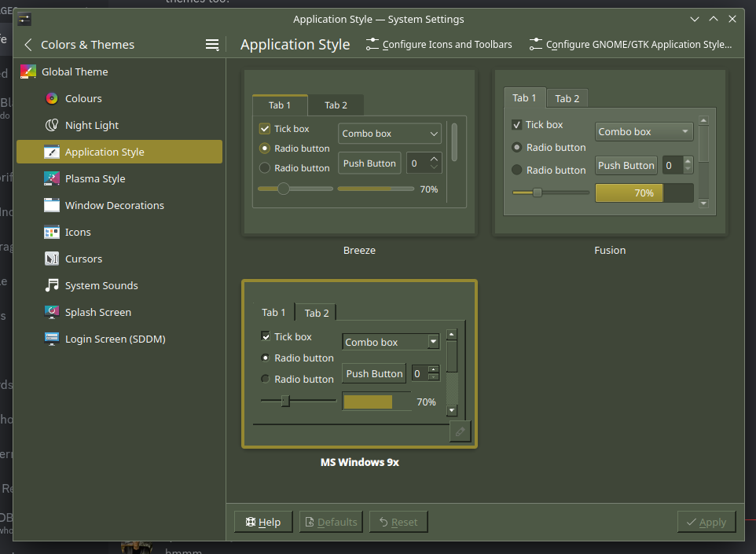
Task: Click the Window Decorations icon
Action: coord(52,205)
